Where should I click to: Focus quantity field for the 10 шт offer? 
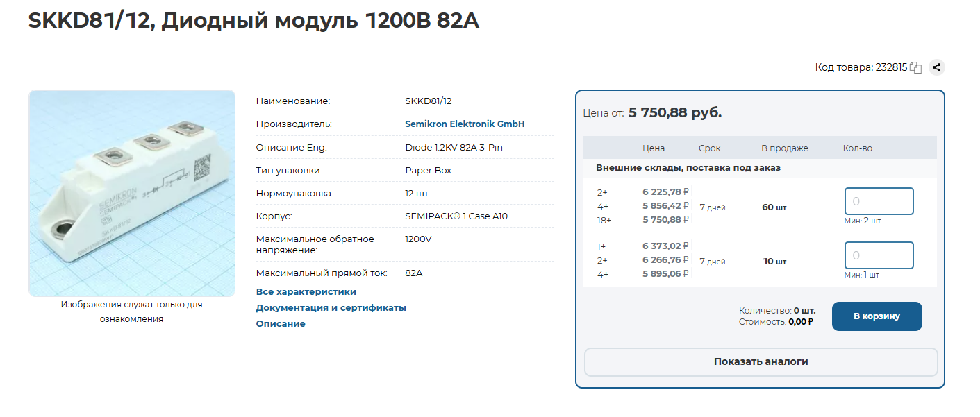tap(879, 255)
